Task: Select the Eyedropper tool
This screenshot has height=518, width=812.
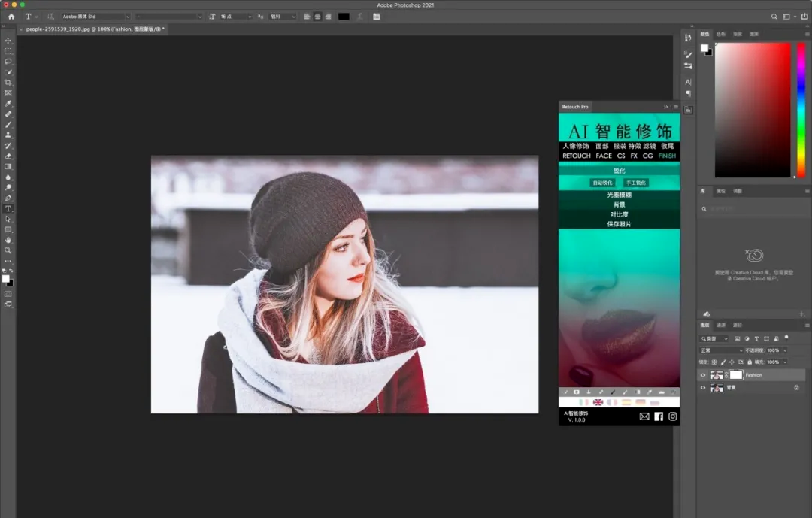Action: 8,104
